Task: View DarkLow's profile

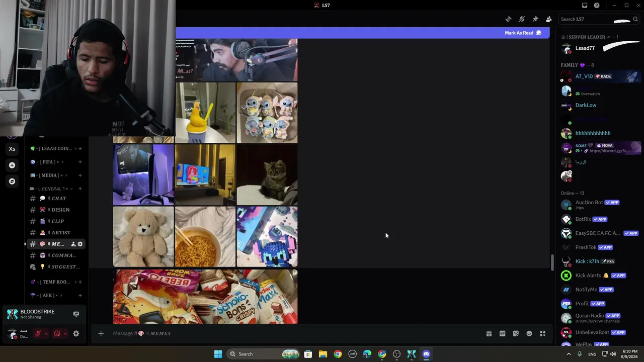Action: pos(599,105)
